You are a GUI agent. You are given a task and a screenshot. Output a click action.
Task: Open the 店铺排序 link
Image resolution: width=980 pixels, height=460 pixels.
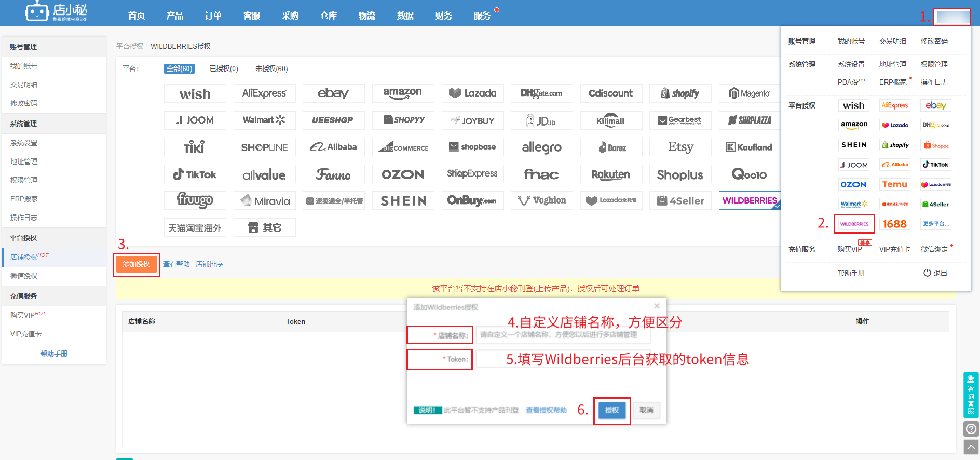tap(209, 264)
